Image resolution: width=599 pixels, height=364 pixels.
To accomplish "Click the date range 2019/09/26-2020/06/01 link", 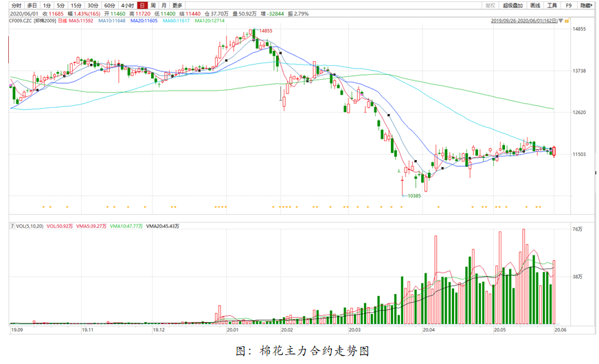I will click(x=524, y=21).
